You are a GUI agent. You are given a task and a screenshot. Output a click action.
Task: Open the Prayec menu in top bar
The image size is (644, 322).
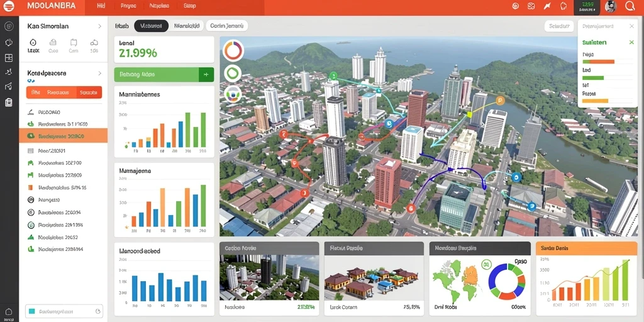[x=128, y=6]
